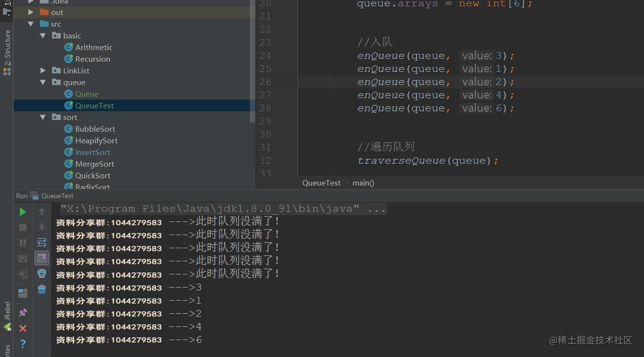Screen dimensions: 644x357
Task: Select the out folder in project tree
Action: click(x=57, y=12)
